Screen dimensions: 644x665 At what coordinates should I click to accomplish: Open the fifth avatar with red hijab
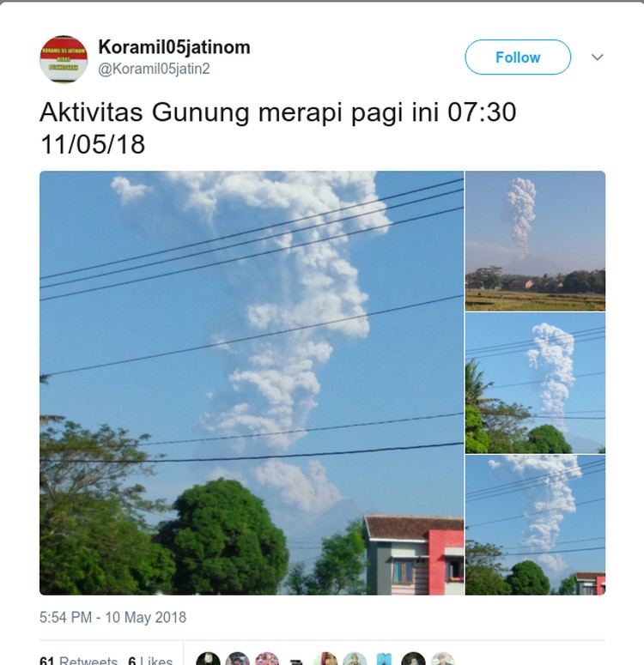[x=325, y=659]
